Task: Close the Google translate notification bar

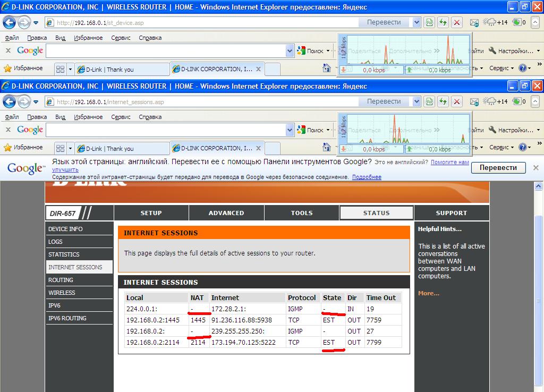Action: (x=535, y=168)
